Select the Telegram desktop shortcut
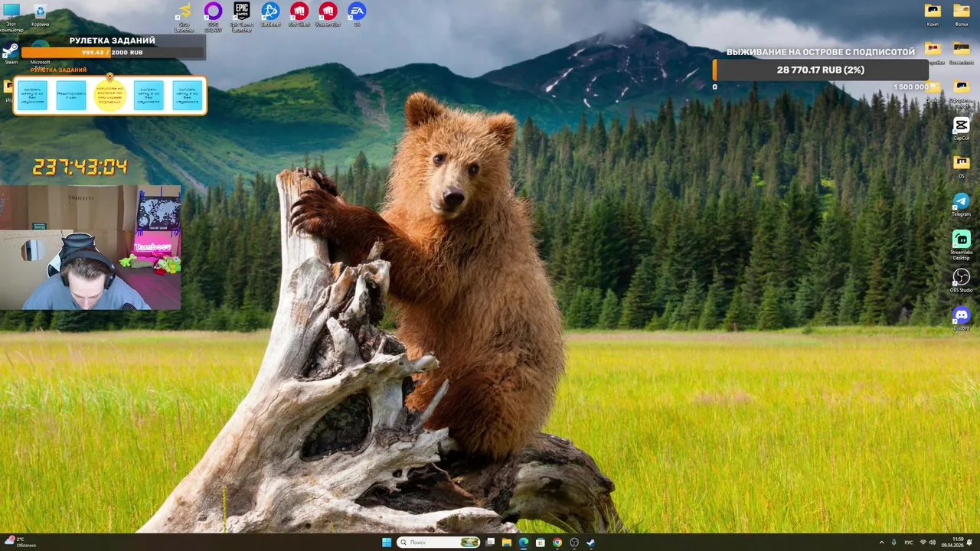This screenshot has width=980, height=551. coord(962,204)
